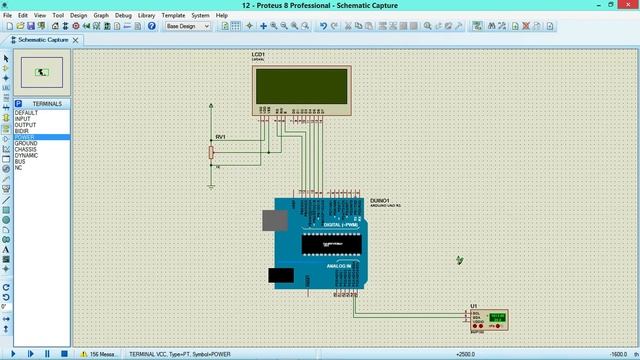
Task: Select BUS in the terminals list
Action: pyautogui.click(x=42, y=162)
